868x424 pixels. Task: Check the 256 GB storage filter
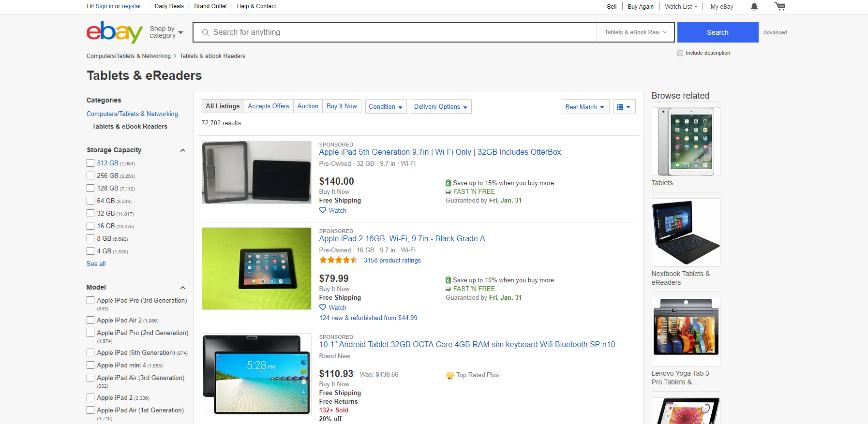(x=90, y=175)
